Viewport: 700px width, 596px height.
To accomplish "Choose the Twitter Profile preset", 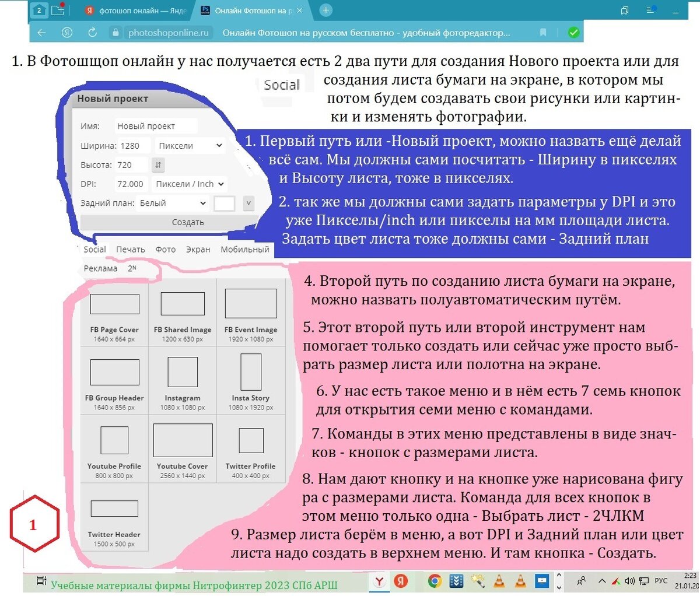I will click(251, 448).
